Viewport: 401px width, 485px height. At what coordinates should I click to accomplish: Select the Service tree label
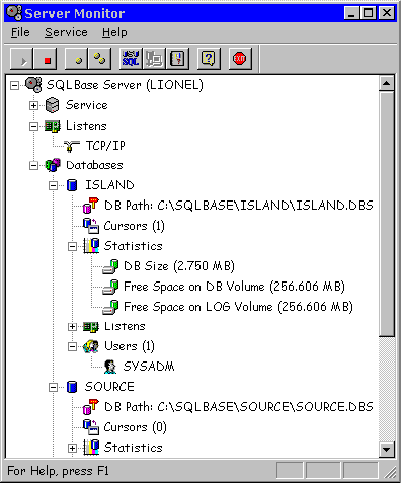click(87, 105)
